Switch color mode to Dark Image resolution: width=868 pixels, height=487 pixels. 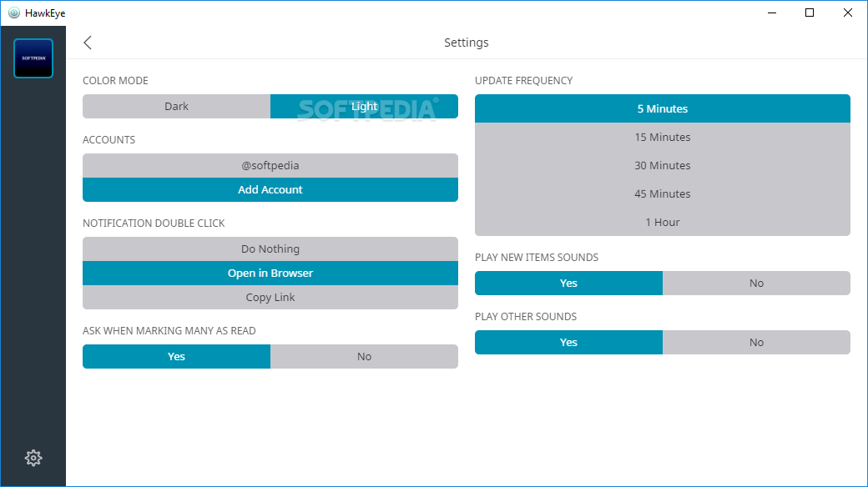pos(177,106)
